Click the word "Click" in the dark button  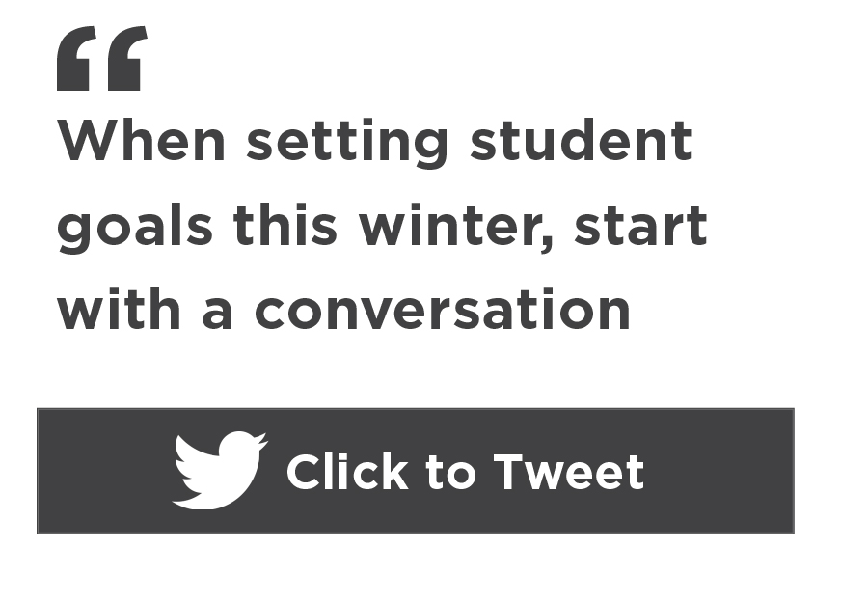tap(347, 471)
